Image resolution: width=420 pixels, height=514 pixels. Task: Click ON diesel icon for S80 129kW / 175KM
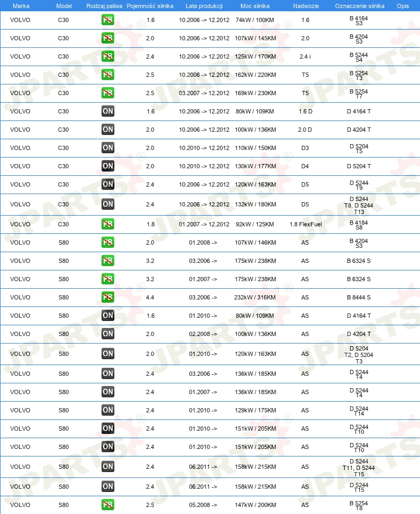[108, 410]
